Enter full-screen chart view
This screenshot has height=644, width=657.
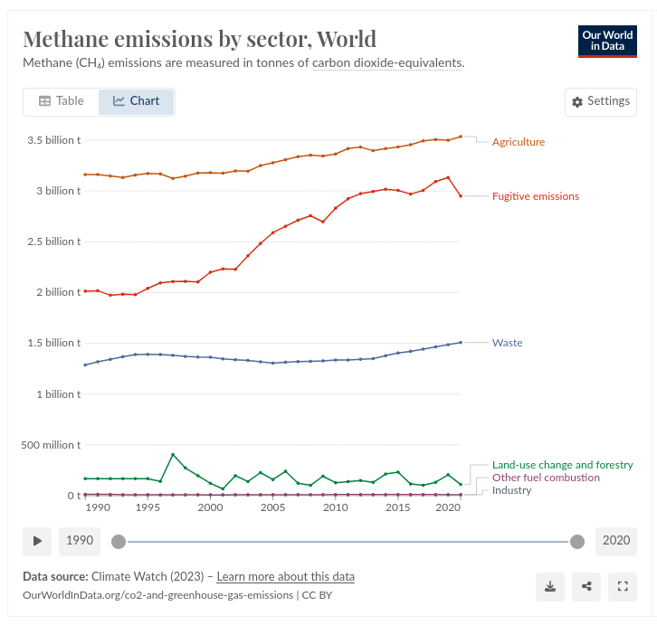[x=623, y=586]
